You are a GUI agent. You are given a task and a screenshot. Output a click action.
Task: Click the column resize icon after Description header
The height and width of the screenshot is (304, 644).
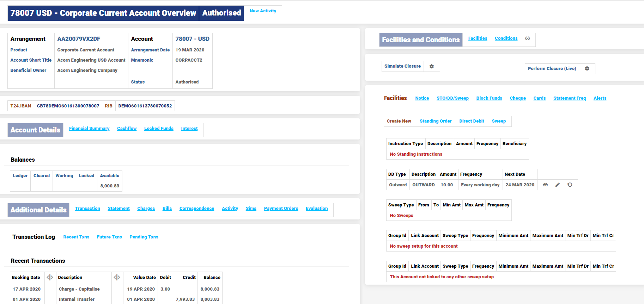click(117, 278)
